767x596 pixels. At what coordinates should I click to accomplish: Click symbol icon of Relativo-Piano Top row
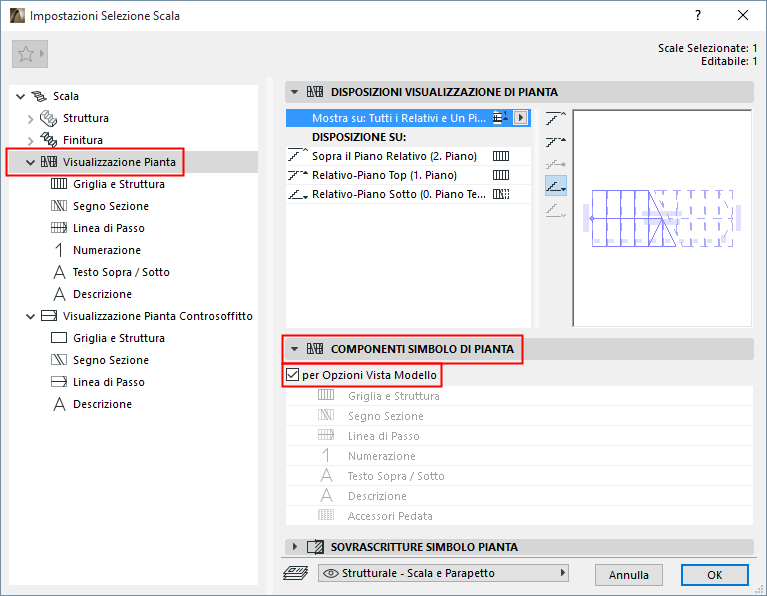tap(501, 175)
